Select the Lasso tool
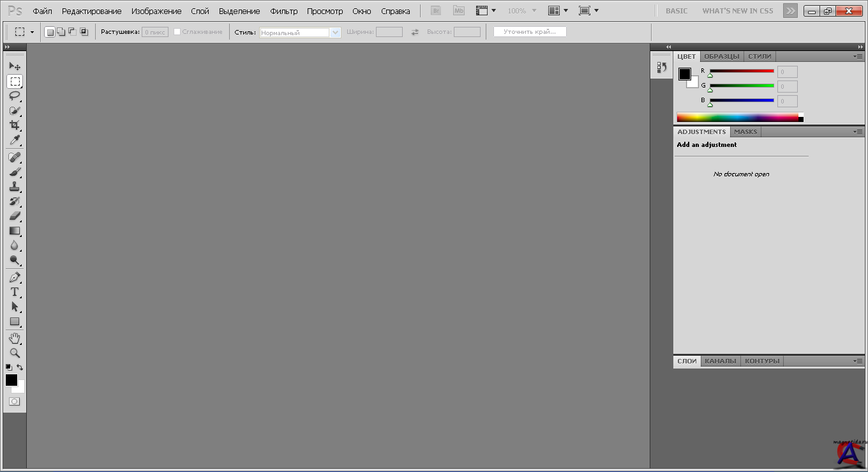The width and height of the screenshot is (868, 472). (15, 96)
